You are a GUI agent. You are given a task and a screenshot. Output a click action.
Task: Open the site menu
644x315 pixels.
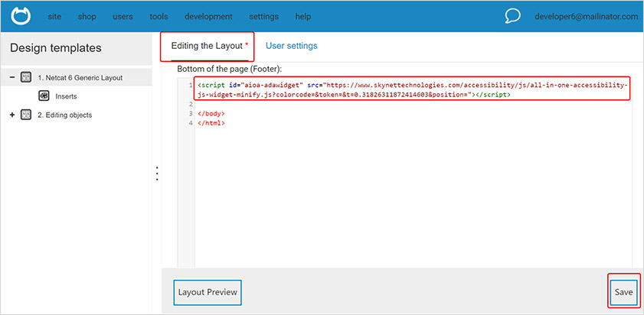(54, 16)
